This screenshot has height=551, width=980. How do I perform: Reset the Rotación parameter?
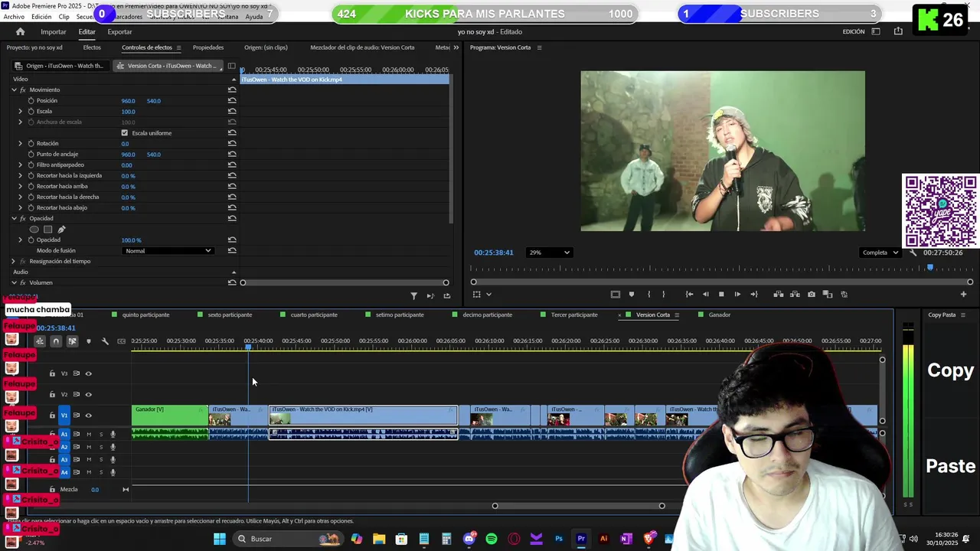232,143
